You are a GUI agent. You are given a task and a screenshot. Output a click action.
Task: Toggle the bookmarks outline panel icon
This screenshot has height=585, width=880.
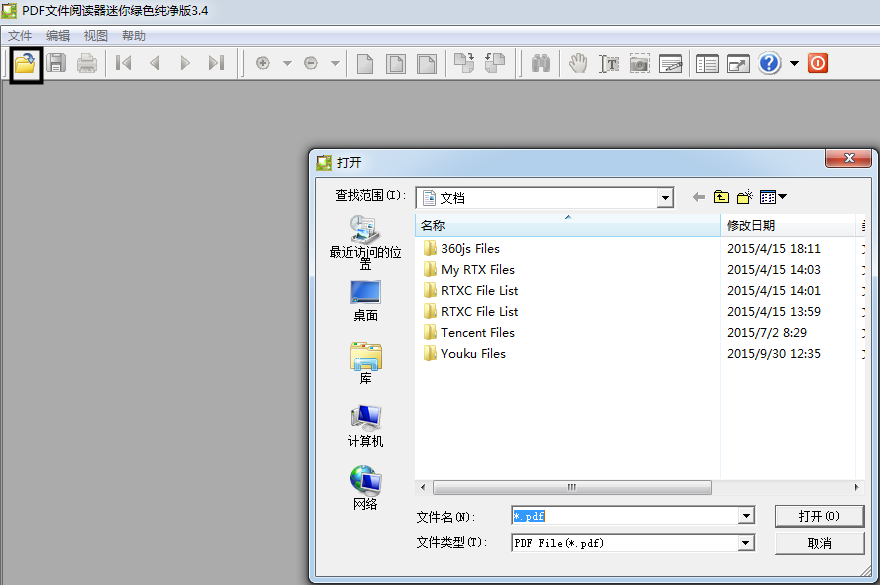[x=707, y=63]
